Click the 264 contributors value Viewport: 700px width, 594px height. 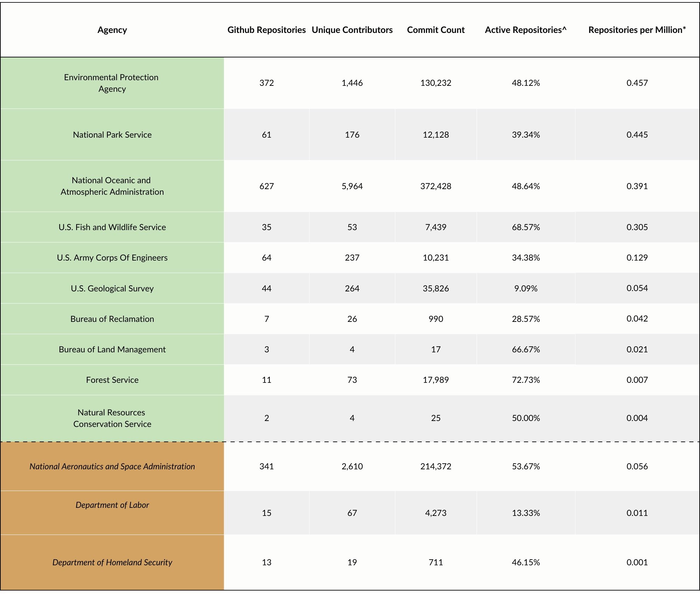pos(352,288)
